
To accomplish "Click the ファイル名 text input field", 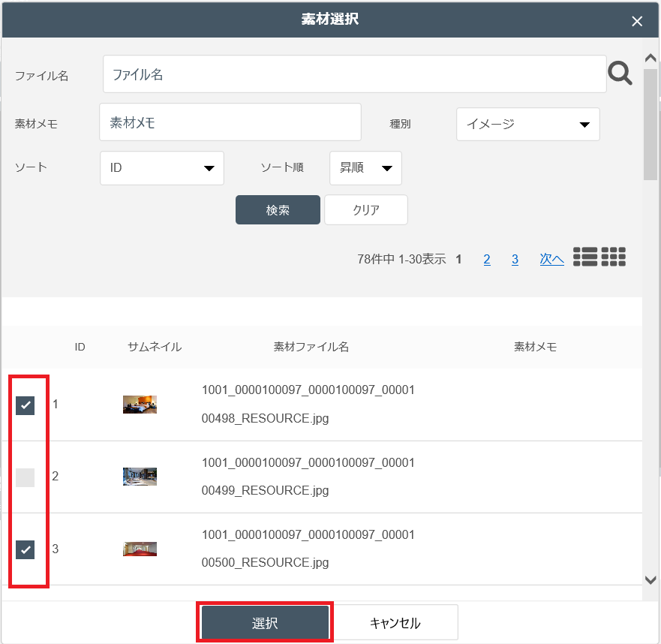I will pyautogui.click(x=354, y=74).
